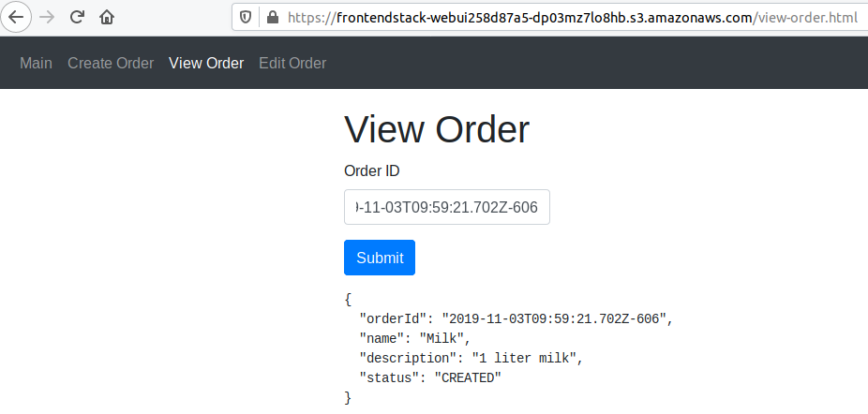The height and width of the screenshot is (414, 868).
Task: Go to the Create Order page
Action: click(111, 64)
